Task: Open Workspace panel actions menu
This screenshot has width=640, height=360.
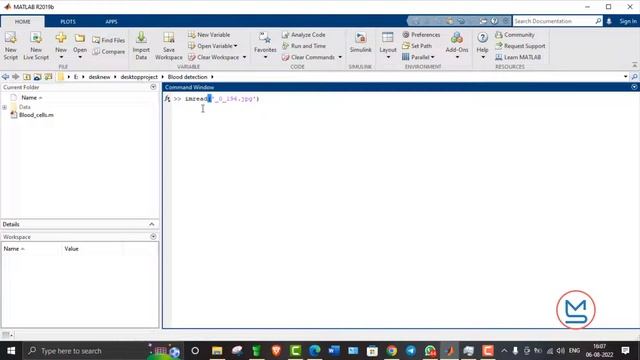Action: tap(153, 236)
